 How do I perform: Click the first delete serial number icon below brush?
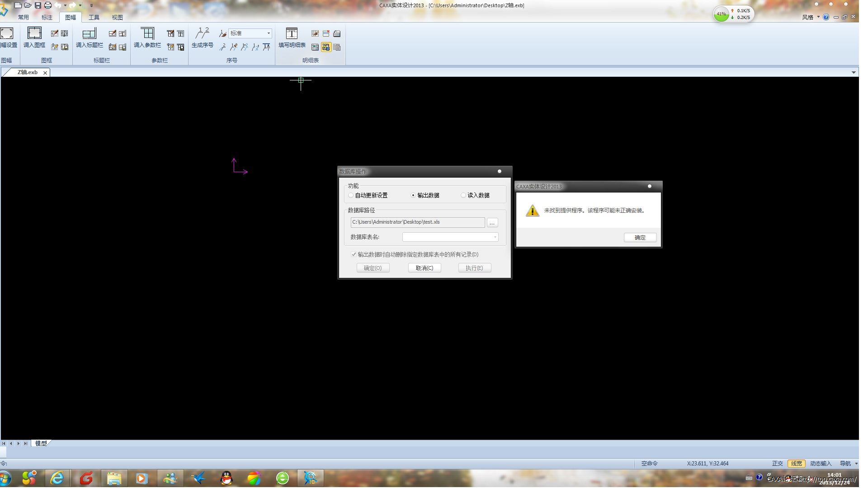223,47
